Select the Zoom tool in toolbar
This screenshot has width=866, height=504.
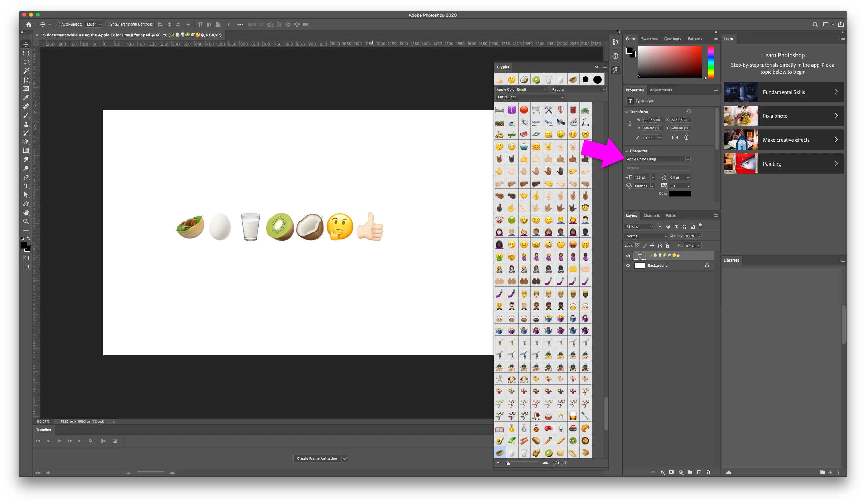click(26, 222)
